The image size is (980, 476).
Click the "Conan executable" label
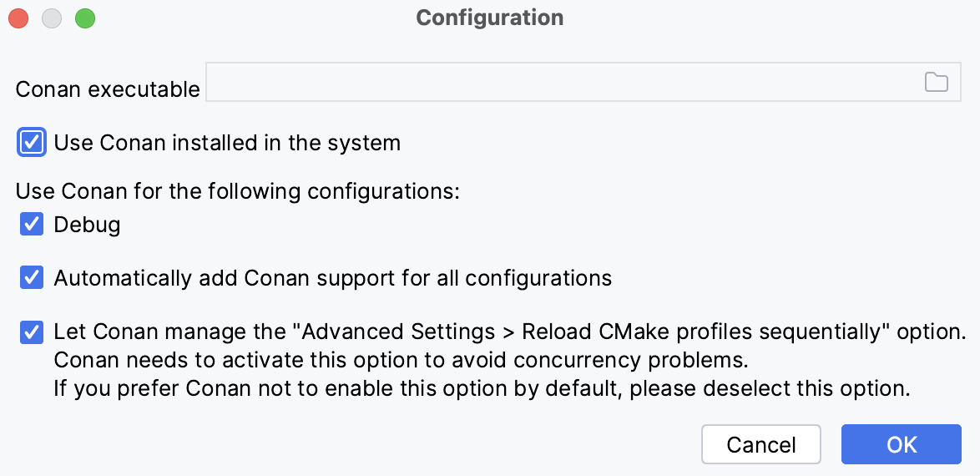click(x=108, y=89)
